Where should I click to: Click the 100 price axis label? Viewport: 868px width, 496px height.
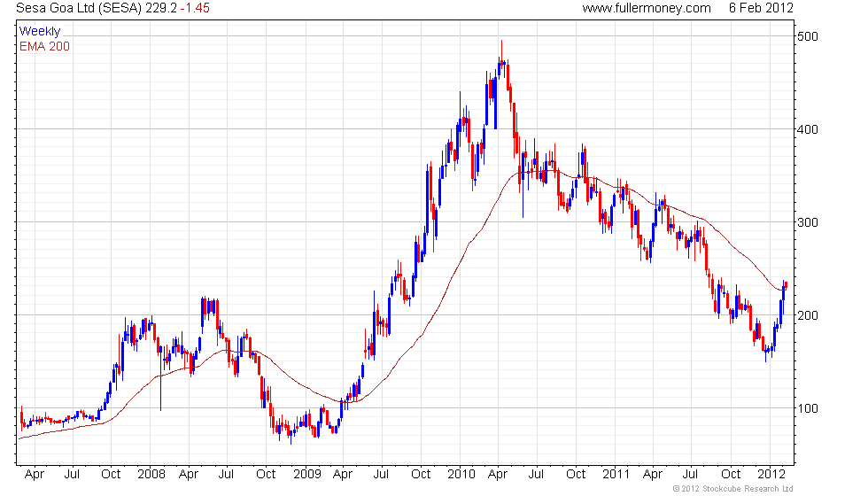point(807,408)
